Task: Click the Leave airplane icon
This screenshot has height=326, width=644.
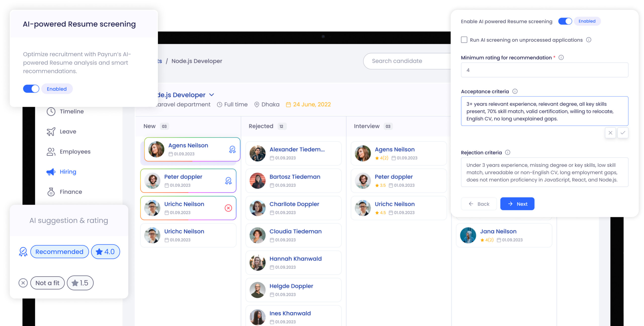Action: tap(51, 132)
